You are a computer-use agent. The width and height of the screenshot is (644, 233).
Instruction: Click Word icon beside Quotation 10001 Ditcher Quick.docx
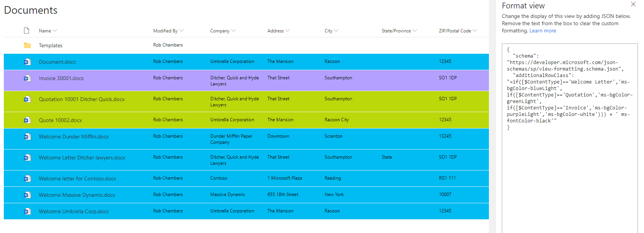tap(27, 99)
